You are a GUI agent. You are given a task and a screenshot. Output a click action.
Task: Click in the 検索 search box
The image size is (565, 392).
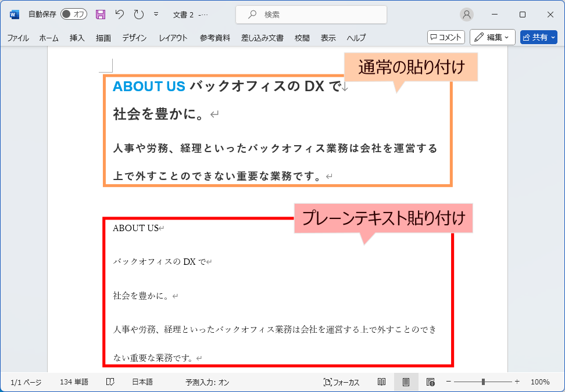coord(311,15)
